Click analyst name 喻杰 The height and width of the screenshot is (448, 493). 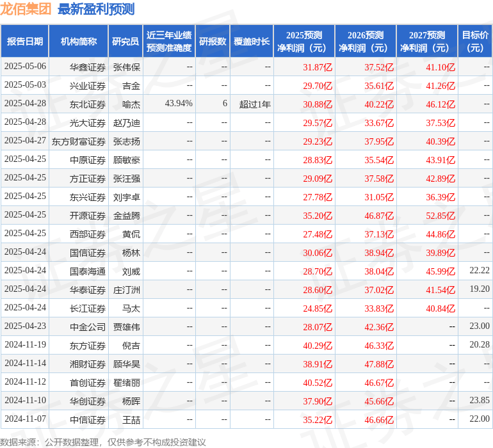pos(131,104)
